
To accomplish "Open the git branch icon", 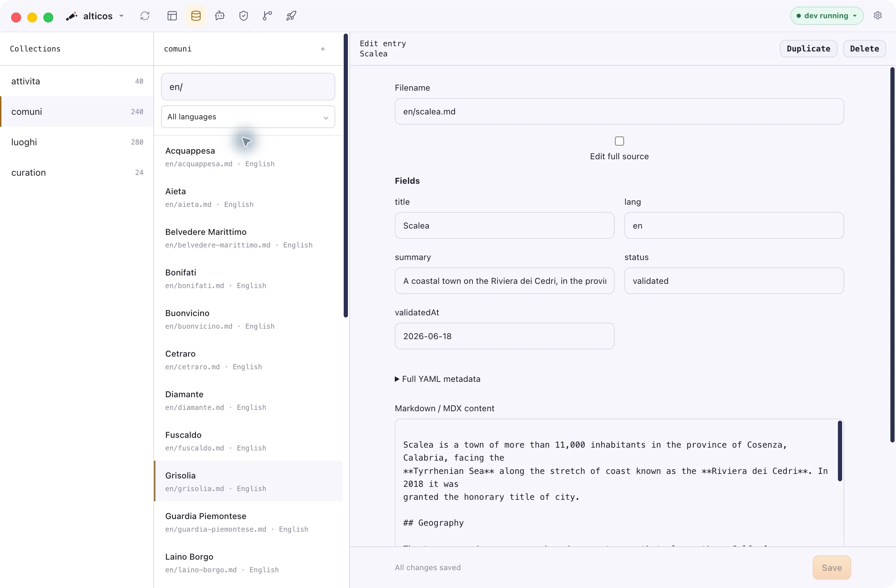I will (267, 16).
